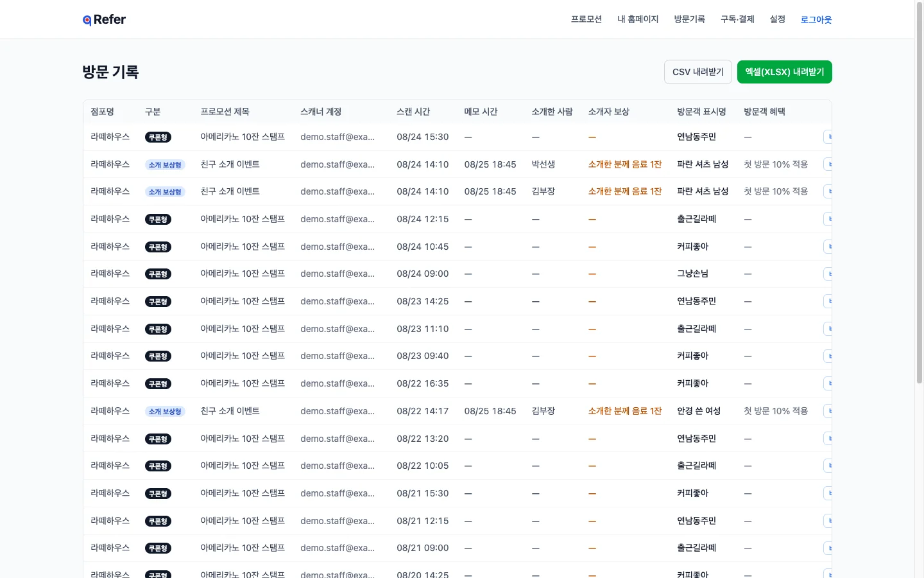The width and height of the screenshot is (924, 578).
Task: Click 소개 보상형 badge in 08/22 14:17 row
Action: coord(165,412)
